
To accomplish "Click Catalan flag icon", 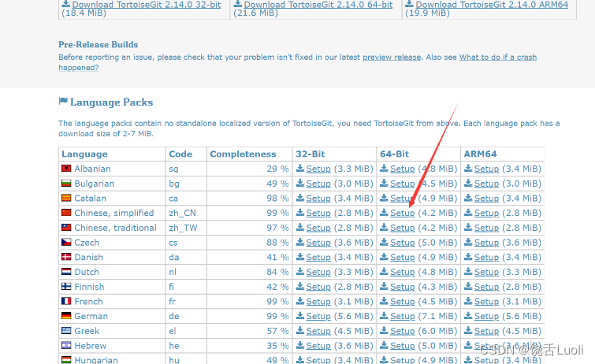I will tap(66, 198).
